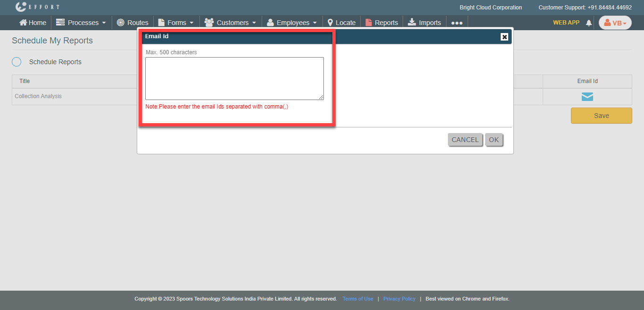The image size is (644, 310).
Task: Select the Schedule Reports radio button
Action: click(17, 62)
